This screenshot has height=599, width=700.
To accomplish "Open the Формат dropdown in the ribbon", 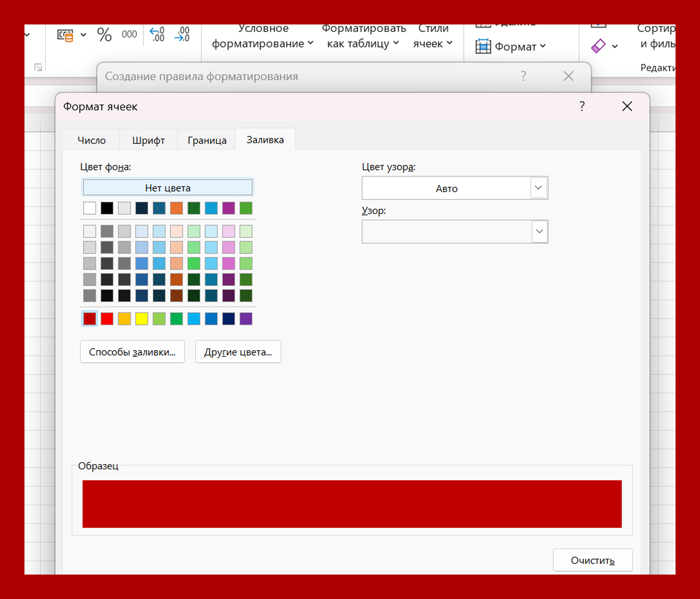I will [511, 46].
